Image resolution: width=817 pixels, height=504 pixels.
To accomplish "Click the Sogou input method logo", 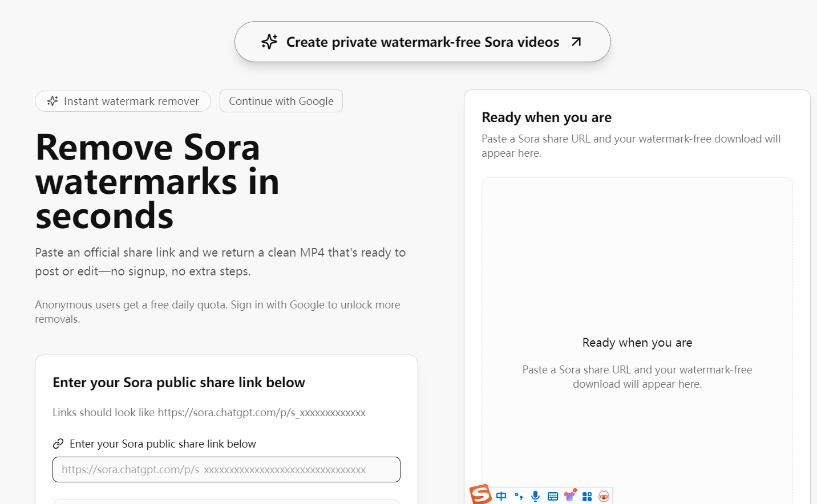I will click(480, 494).
